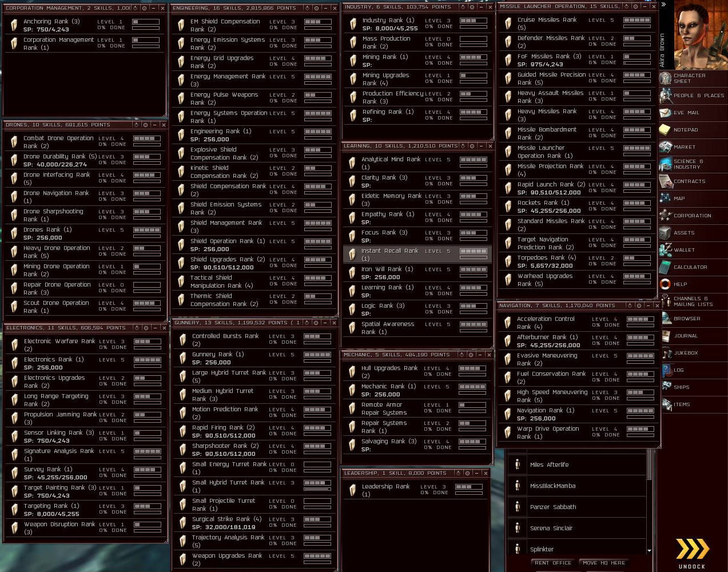Click the Akira Brown character portrait
The height and width of the screenshot is (572, 728).
tap(701, 35)
